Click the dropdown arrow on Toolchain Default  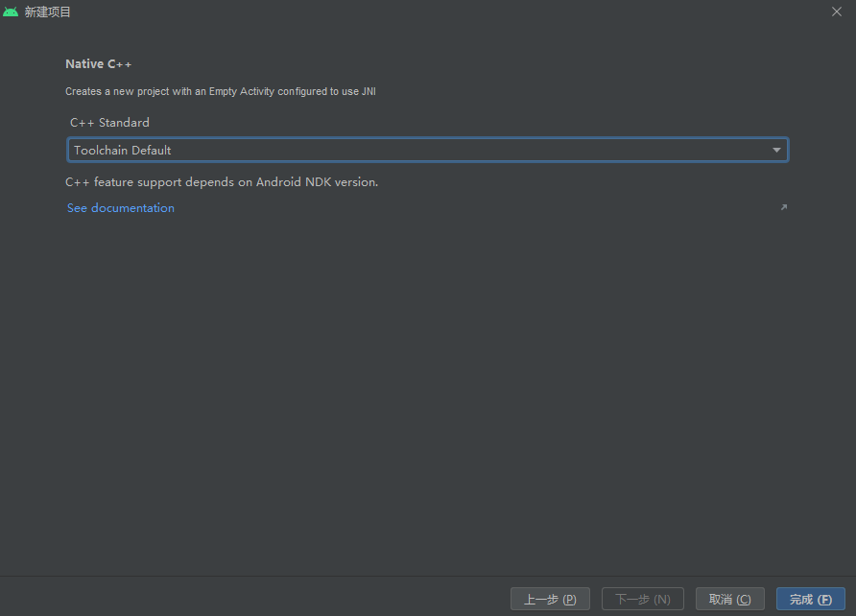point(776,150)
